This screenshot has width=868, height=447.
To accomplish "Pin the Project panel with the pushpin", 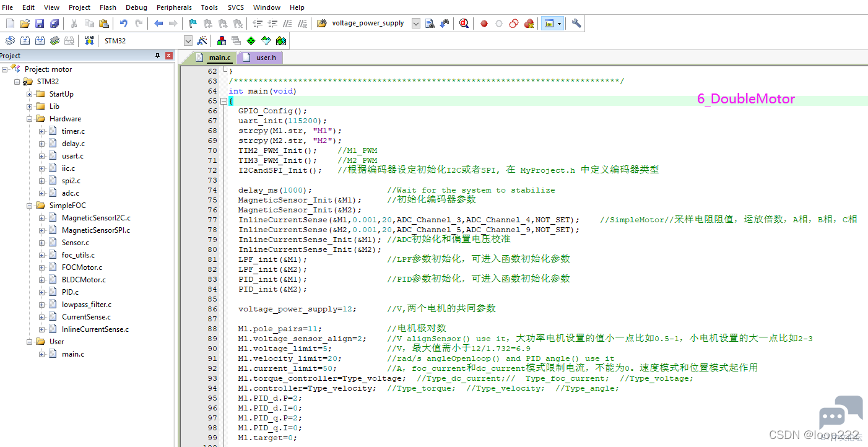I will (157, 56).
